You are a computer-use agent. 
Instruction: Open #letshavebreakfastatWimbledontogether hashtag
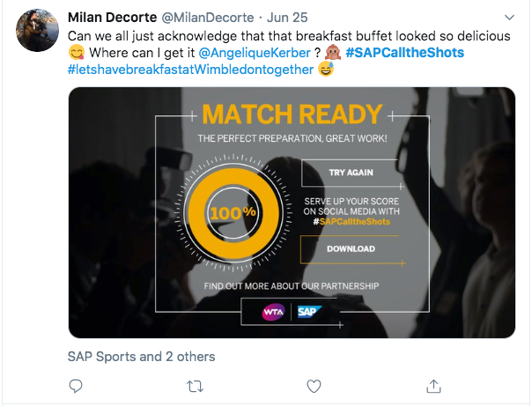coord(190,70)
